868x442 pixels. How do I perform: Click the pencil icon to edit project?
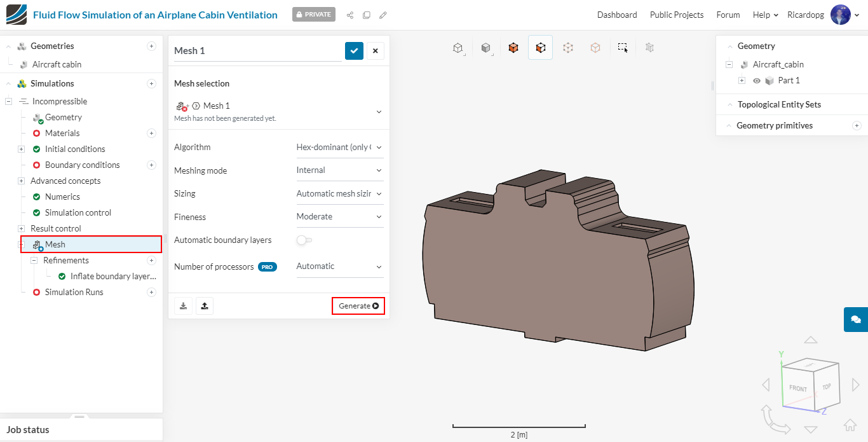click(x=383, y=15)
